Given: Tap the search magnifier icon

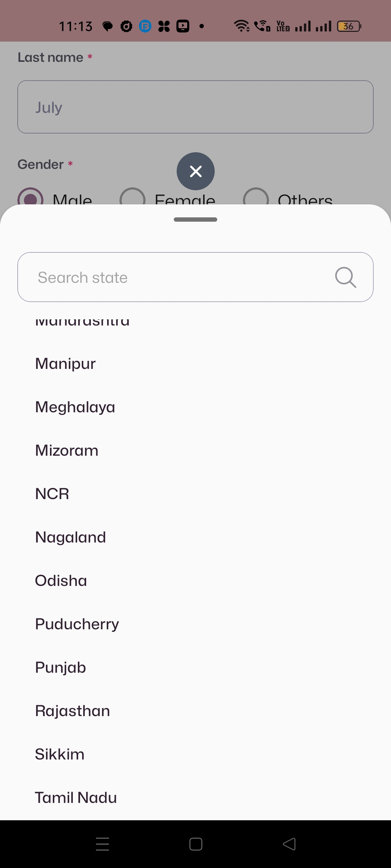Looking at the screenshot, I should [345, 277].
